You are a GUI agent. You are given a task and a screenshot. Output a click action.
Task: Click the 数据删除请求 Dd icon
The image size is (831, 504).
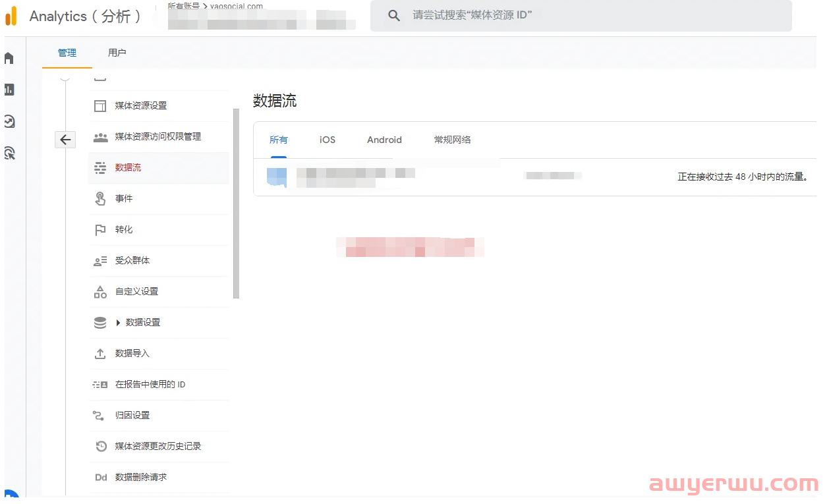point(101,478)
